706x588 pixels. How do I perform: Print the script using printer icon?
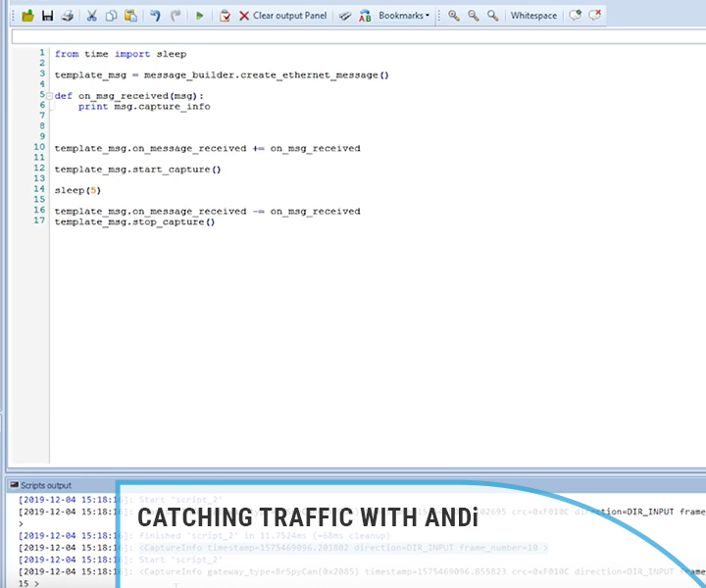click(68, 17)
